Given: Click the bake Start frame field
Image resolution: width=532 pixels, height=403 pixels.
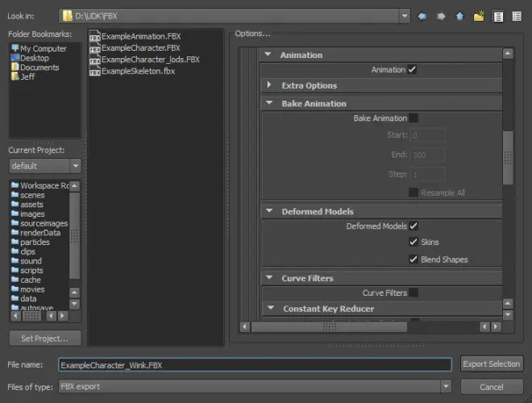Looking at the screenshot, I should click(427, 135).
